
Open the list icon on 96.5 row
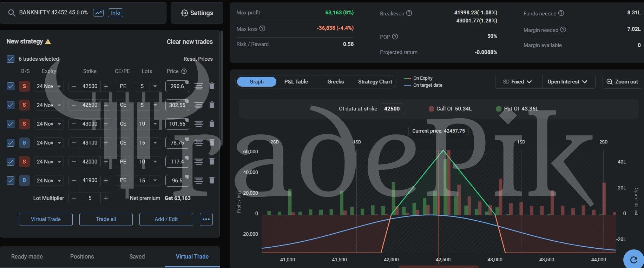pyautogui.click(x=199, y=180)
